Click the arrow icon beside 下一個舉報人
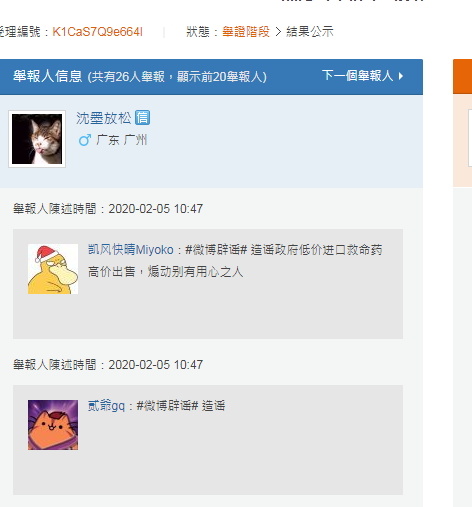 pyautogui.click(x=401, y=76)
